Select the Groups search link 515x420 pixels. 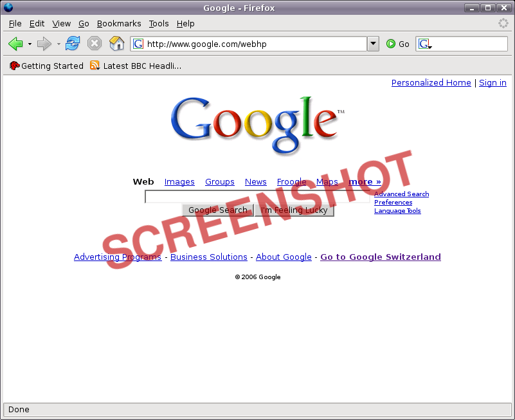tap(220, 182)
